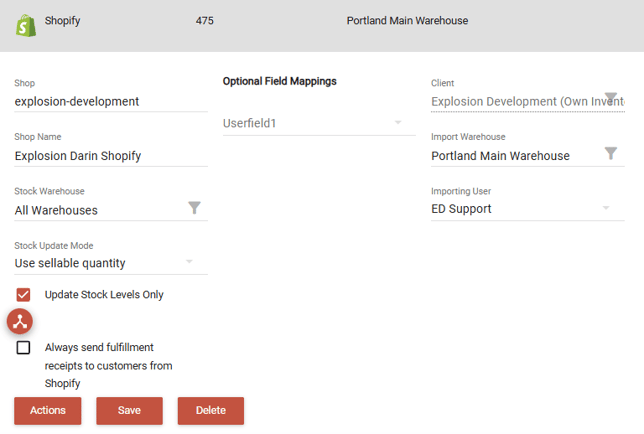
Task: Click the Shop input field
Action: pos(110,101)
